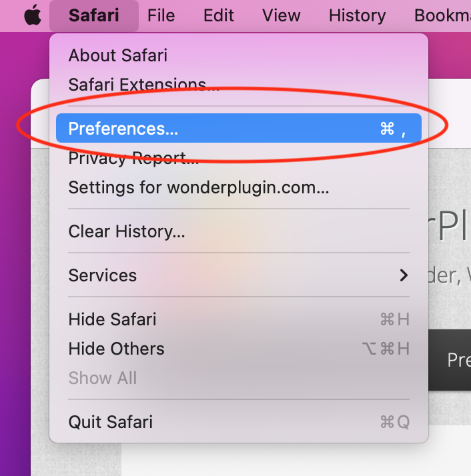Select Quit Safari
The image size is (471, 476).
(111, 422)
